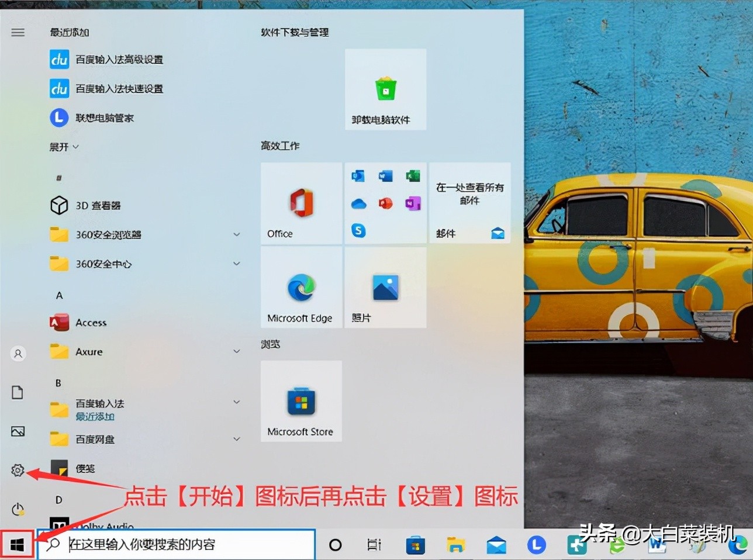
Task: Open the Microsoft Store tile
Action: coord(300,401)
